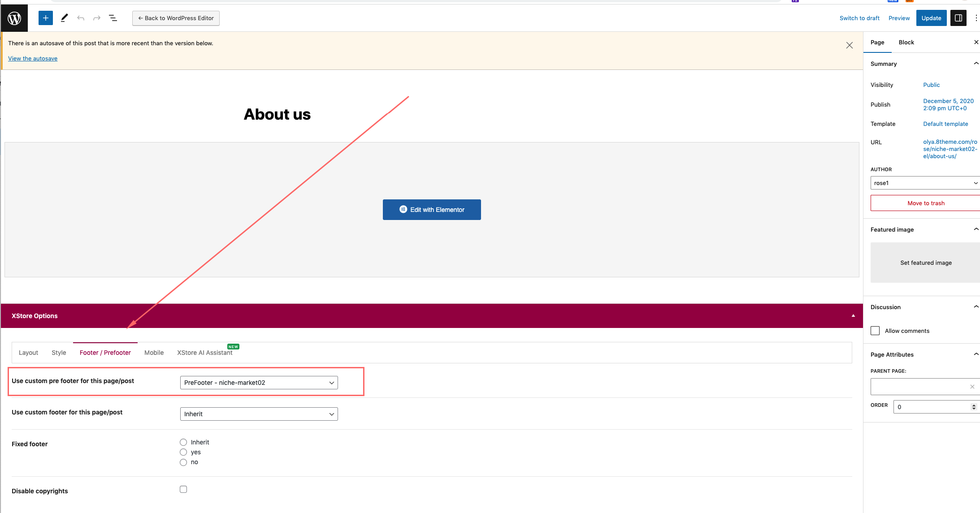This screenshot has height=513, width=980.
Task: Click the Undo arrow icon
Action: (x=80, y=17)
